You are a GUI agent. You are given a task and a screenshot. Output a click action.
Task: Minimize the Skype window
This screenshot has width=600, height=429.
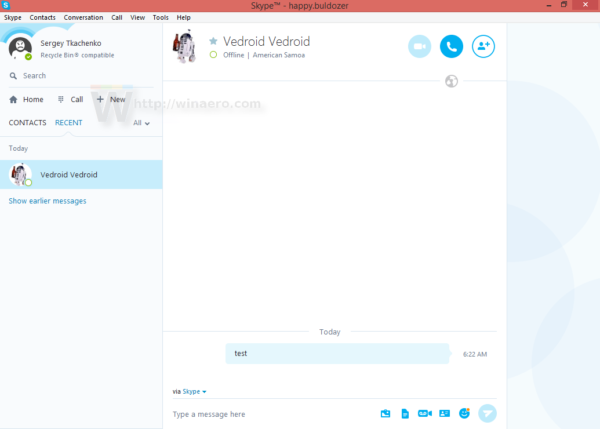click(x=549, y=5)
